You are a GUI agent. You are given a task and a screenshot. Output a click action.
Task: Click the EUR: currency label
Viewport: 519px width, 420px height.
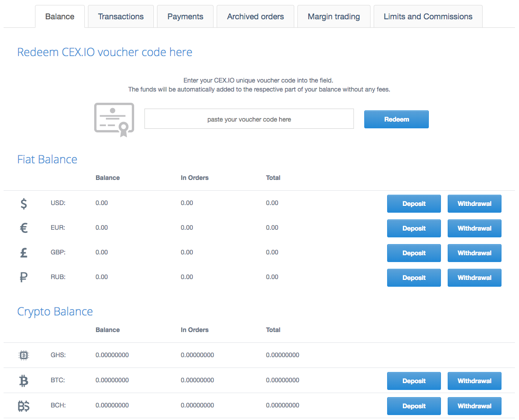pyautogui.click(x=57, y=227)
